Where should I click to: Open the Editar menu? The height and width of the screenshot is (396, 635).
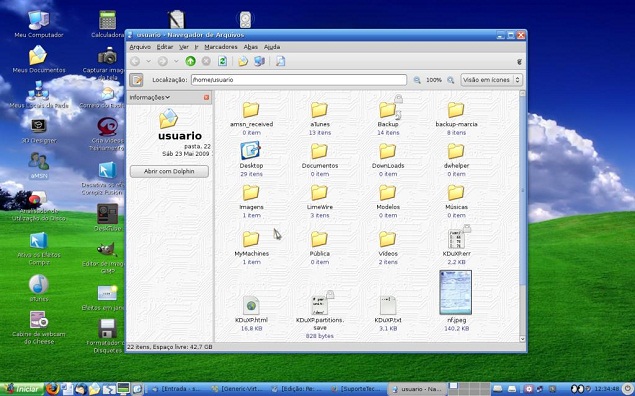165,47
